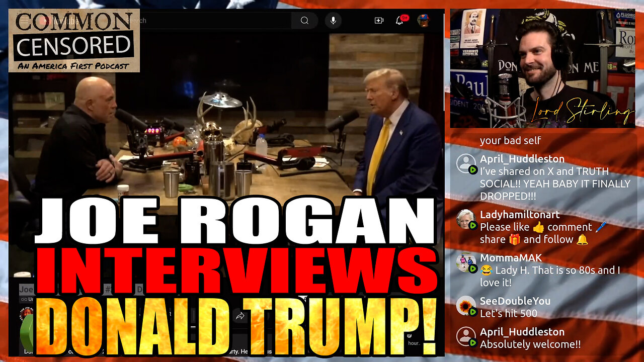Screen dimensions: 644x362
Task: Select the 'your bad self' chat line
Action: pyautogui.click(x=511, y=141)
